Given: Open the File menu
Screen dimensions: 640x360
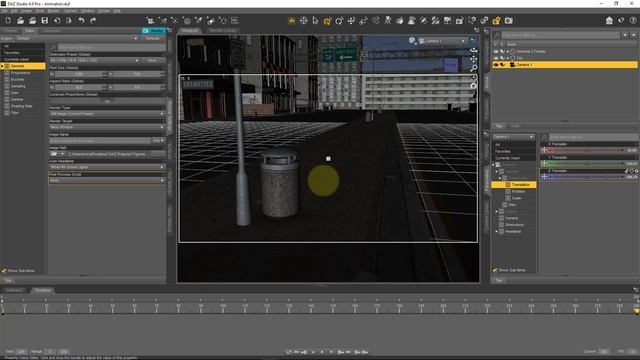Looking at the screenshot, I should click(4, 11).
